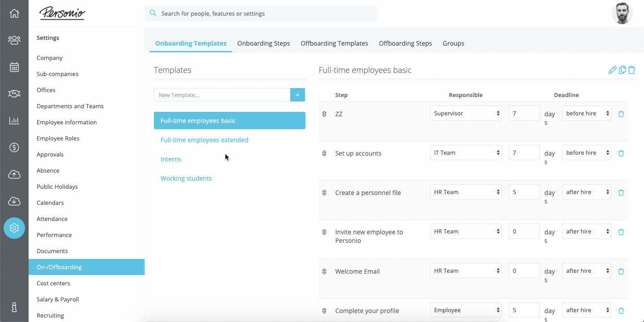Open the home dashboard icon
Image resolution: width=644 pixels, height=322 pixels.
[14, 13]
